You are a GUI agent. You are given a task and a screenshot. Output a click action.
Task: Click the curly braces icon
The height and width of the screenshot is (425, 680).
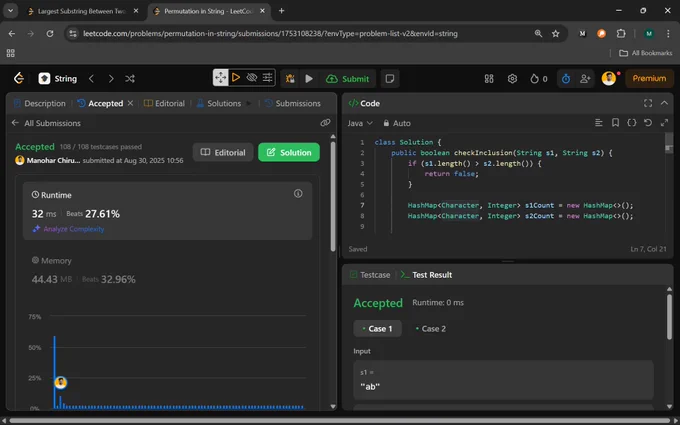click(631, 123)
